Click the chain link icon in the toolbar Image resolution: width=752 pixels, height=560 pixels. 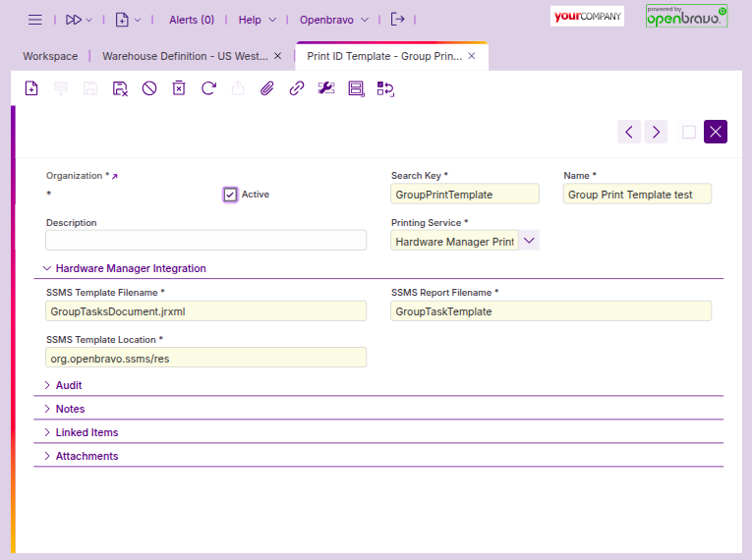(296, 88)
